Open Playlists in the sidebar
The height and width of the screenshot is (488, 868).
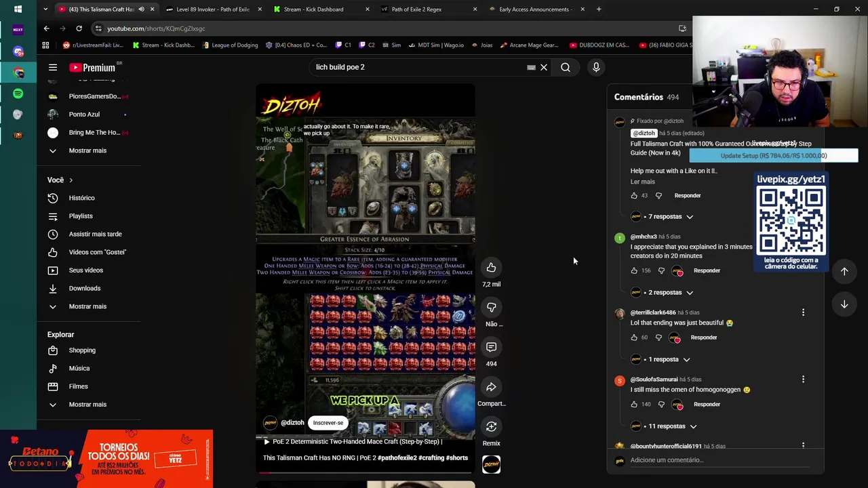pos(81,216)
